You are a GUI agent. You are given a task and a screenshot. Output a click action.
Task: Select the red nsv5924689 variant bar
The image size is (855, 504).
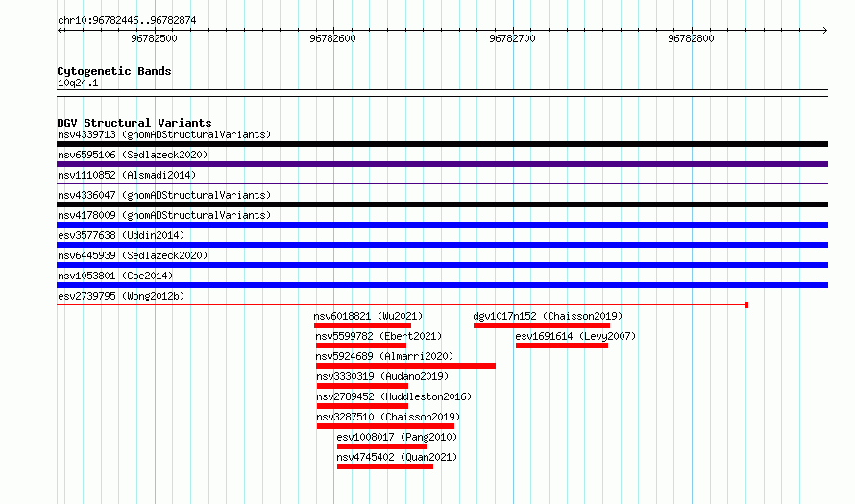(405, 366)
